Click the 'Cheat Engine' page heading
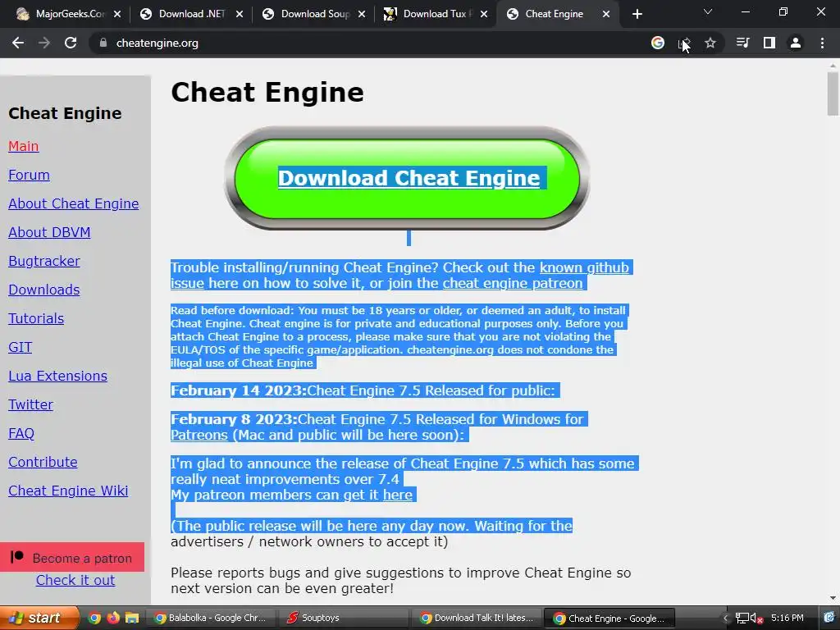This screenshot has height=630, width=840. click(267, 92)
